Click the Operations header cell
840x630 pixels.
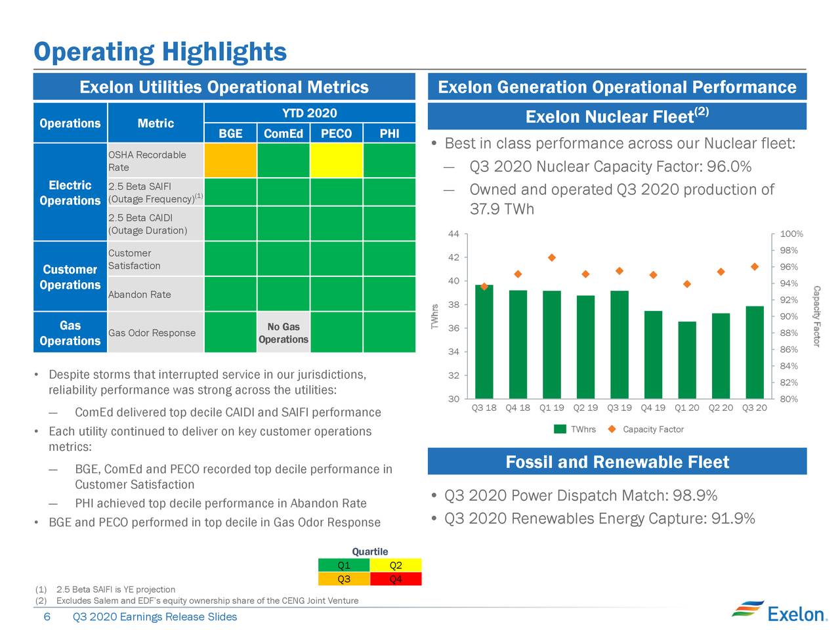70,123
